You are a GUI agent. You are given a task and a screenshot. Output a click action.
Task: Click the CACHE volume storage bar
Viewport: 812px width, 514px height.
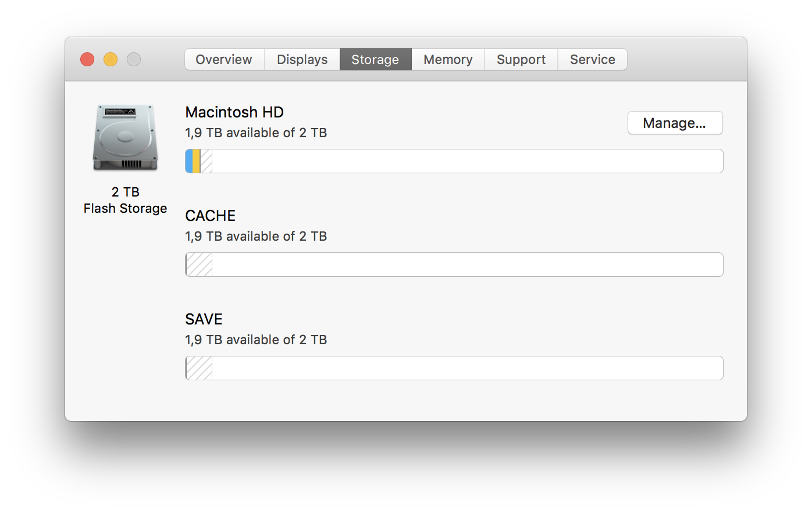click(454, 265)
